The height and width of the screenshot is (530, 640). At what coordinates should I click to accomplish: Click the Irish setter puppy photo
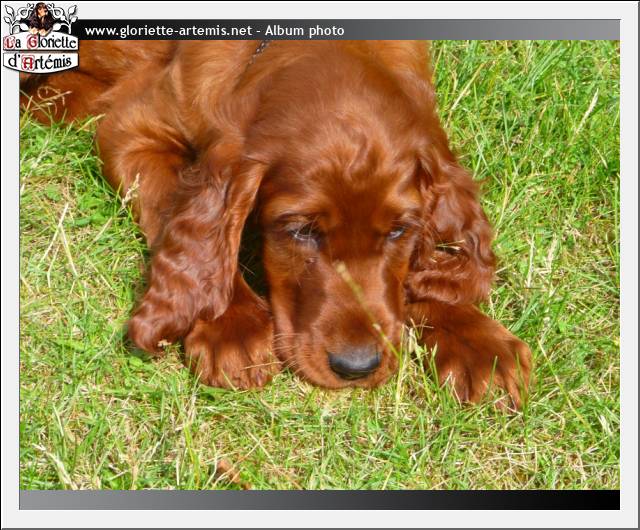pyautogui.click(x=320, y=265)
